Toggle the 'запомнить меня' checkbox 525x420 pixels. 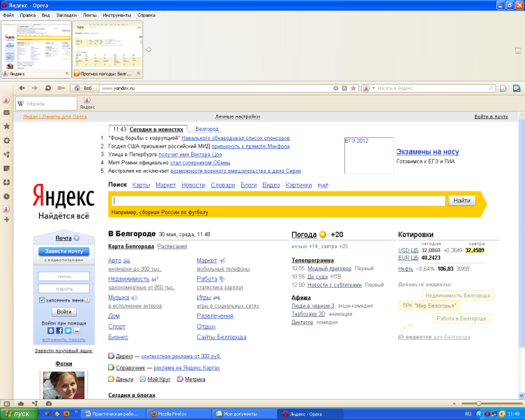[x=42, y=300]
